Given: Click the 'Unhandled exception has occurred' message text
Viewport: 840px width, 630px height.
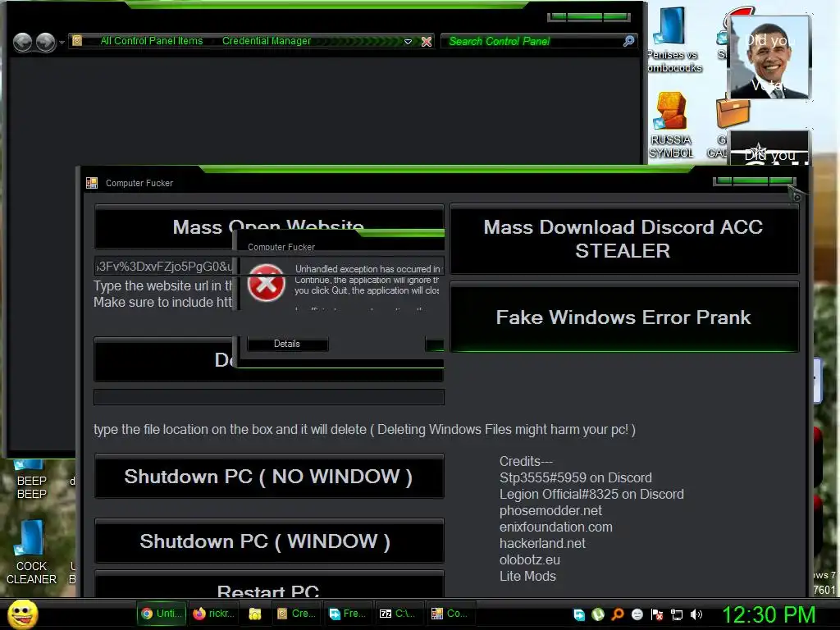Looking at the screenshot, I should [x=367, y=269].
